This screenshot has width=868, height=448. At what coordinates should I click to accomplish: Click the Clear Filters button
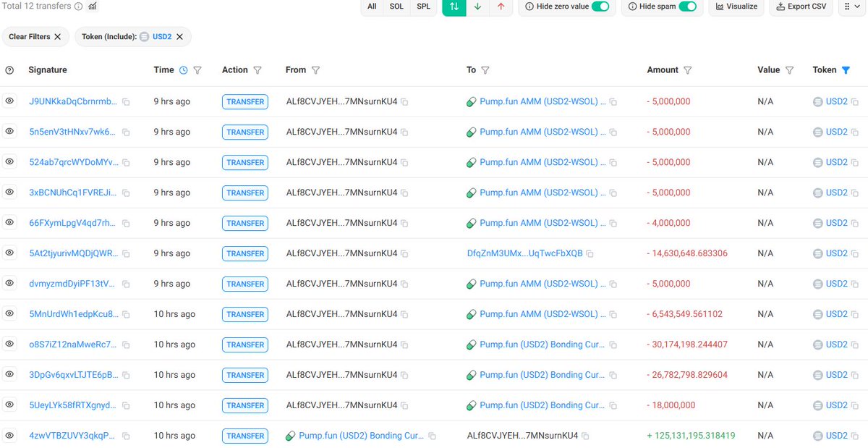pyautogui.click(x=36, y=37)
